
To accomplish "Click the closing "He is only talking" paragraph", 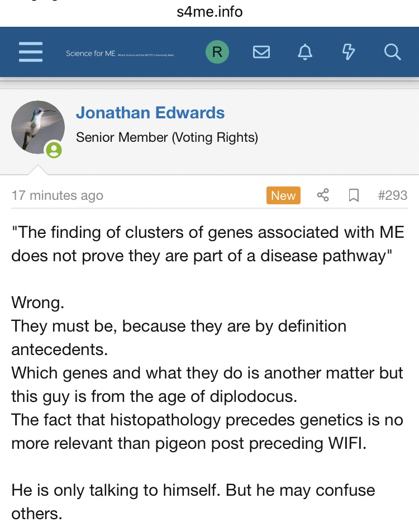I will (193, 501).
